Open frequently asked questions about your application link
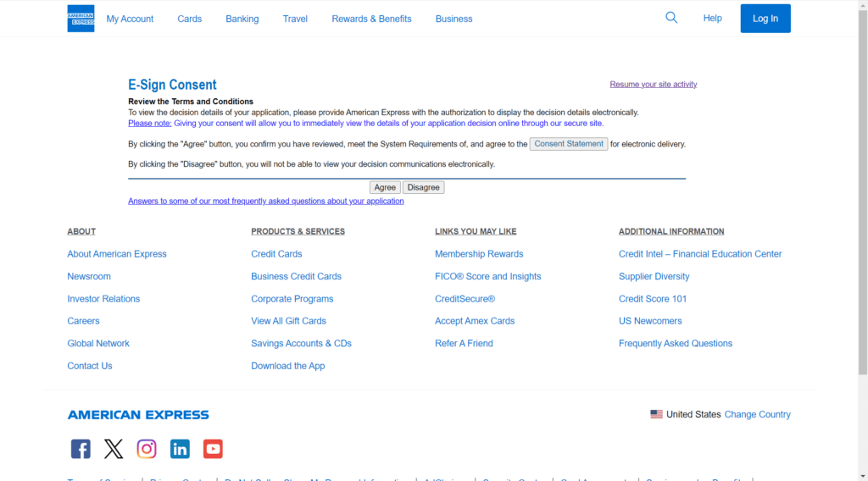868x481 pixels. point(265,202)
